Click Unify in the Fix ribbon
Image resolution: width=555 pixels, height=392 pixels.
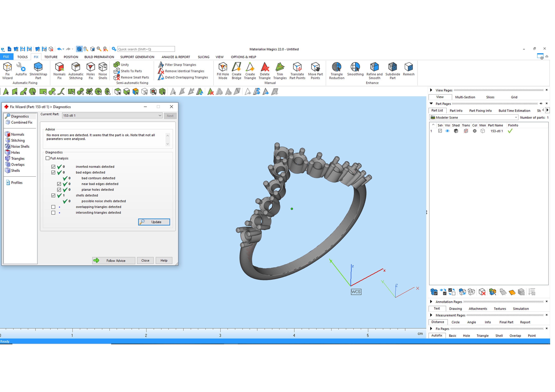[121, 65]
